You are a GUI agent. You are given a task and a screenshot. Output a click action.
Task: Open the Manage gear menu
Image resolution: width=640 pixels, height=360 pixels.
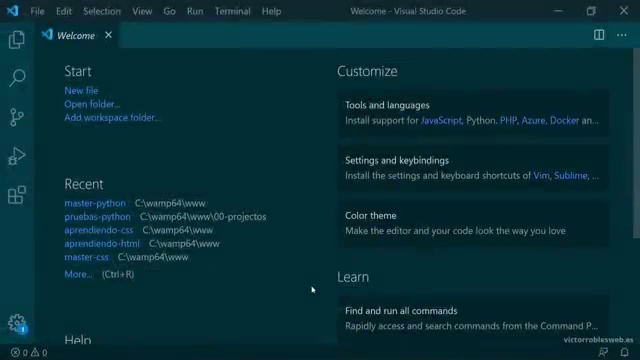point(17,323)
